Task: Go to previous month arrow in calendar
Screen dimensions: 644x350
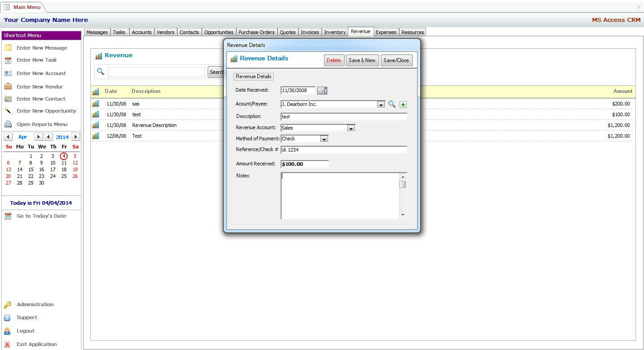Action: coord(8,137)
